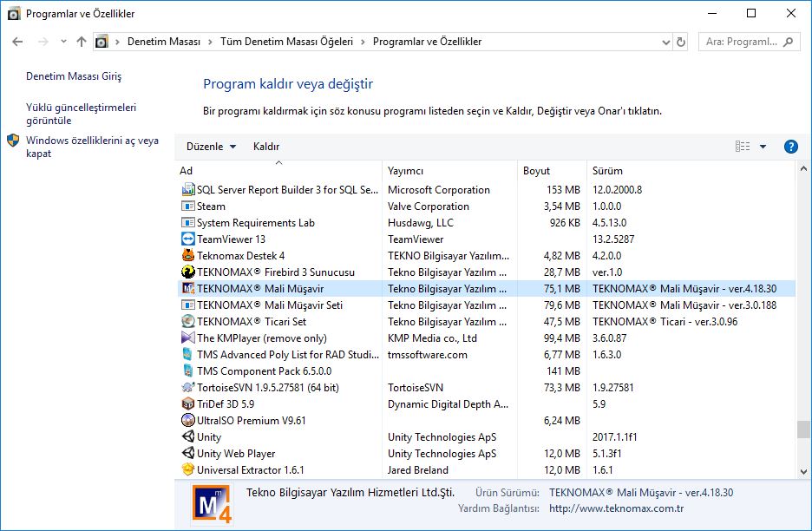Click the KMPlayer program icon

tap(188, 338)
